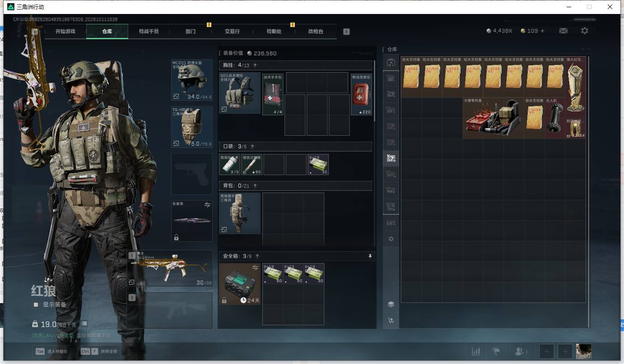The height and width of the screenshot is (364, 624).
Task: Select the TG-H body armor slot
Action: coord(192,127)
